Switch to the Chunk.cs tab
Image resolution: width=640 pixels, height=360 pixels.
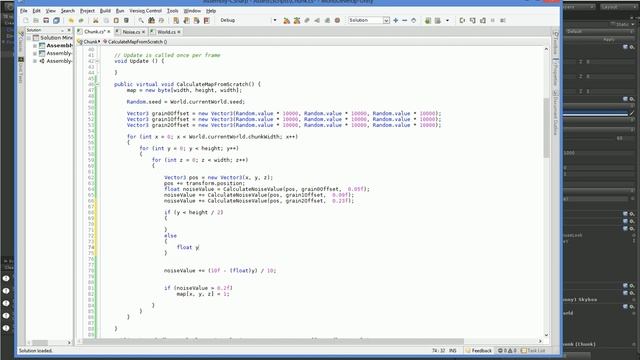click(95, 31)
